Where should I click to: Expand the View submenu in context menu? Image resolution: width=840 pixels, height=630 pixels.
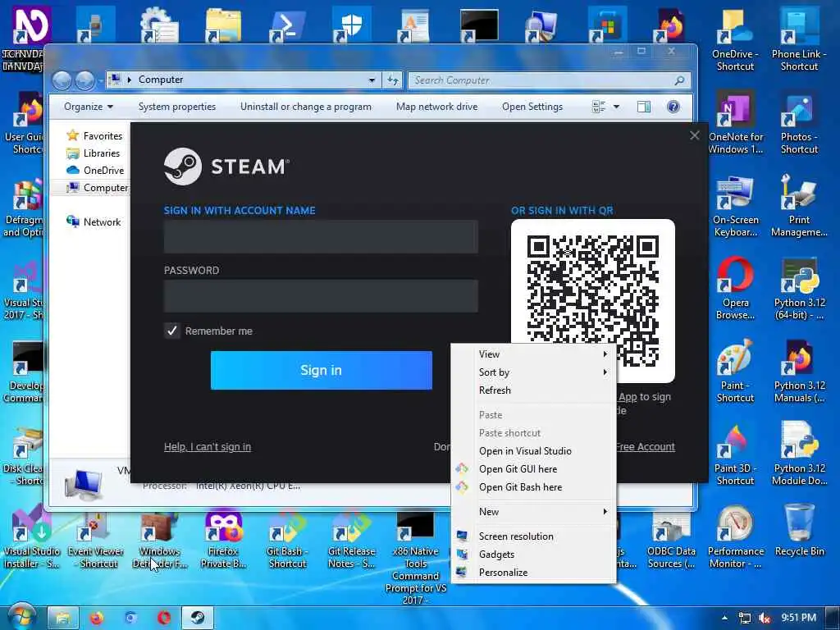pyautogui.click(x=533, y=354)
